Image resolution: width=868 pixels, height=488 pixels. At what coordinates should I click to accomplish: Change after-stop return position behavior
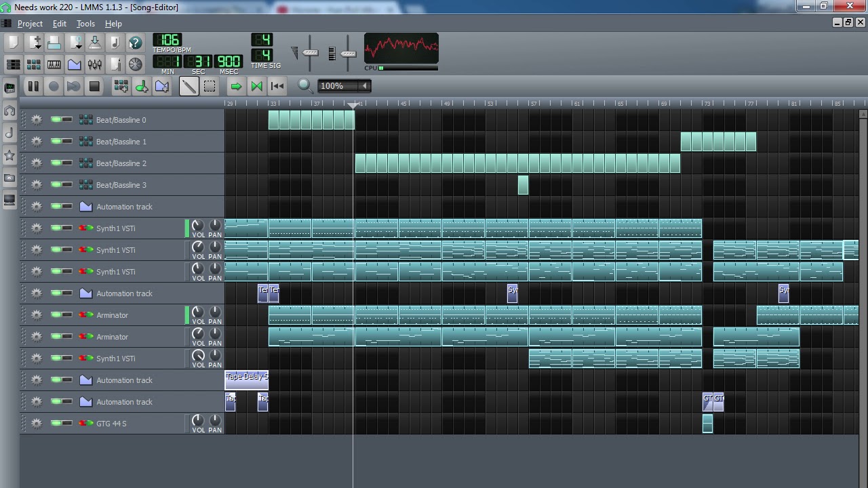[x=277, y=86]
